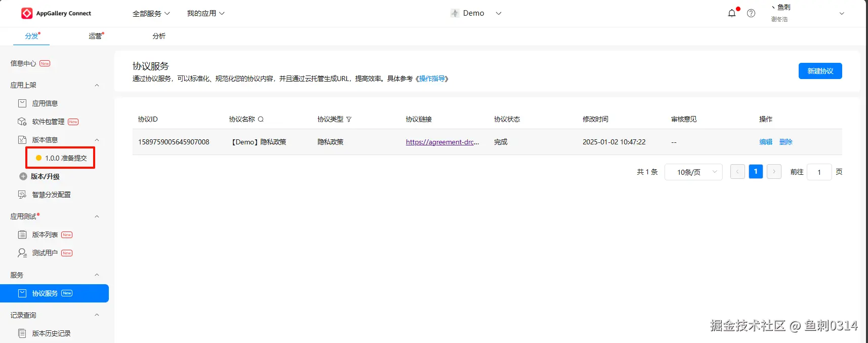Click the yellow status dot of 1.0.0

click(38, 158)
